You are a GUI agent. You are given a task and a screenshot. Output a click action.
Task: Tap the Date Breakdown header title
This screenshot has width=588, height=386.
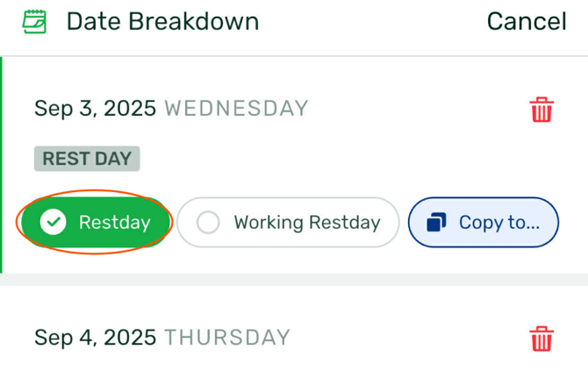[162, 21]
